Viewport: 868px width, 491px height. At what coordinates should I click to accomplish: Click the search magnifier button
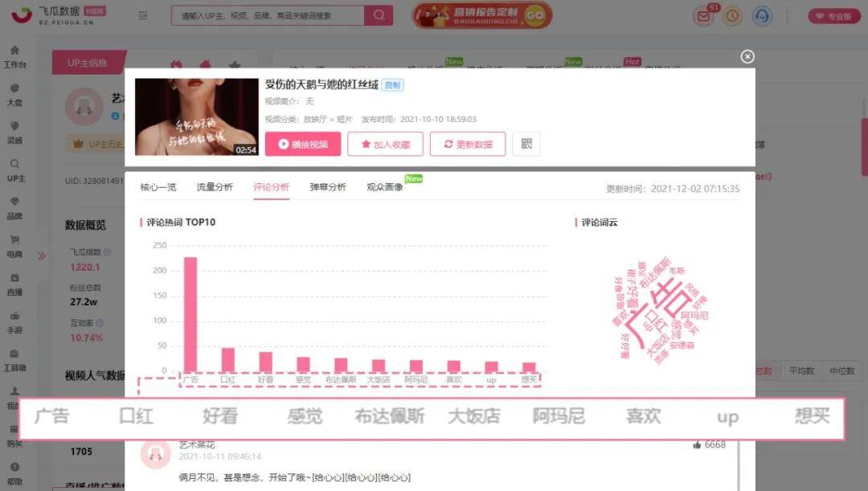379,15
